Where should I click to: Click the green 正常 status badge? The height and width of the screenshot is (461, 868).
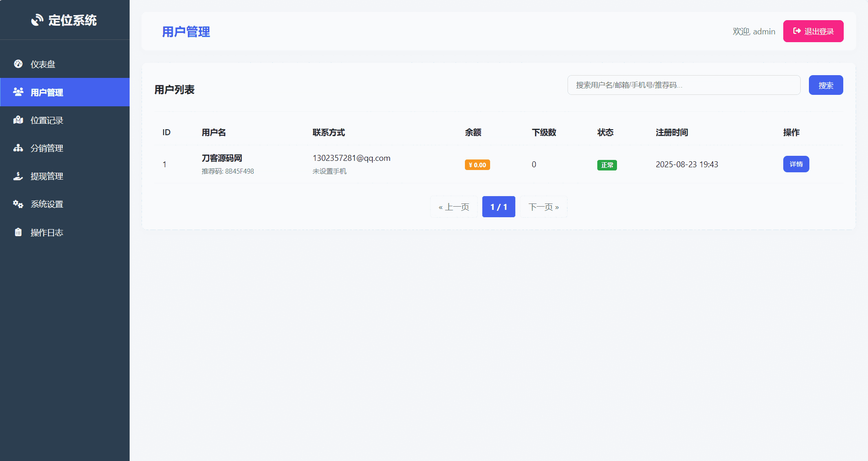tap(606, 165)
